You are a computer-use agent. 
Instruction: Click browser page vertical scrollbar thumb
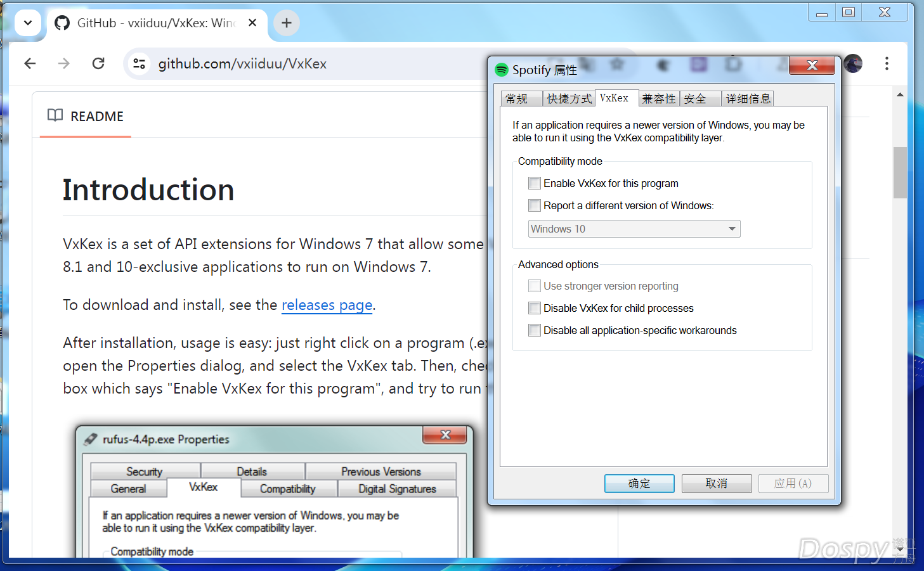(900, 172)
